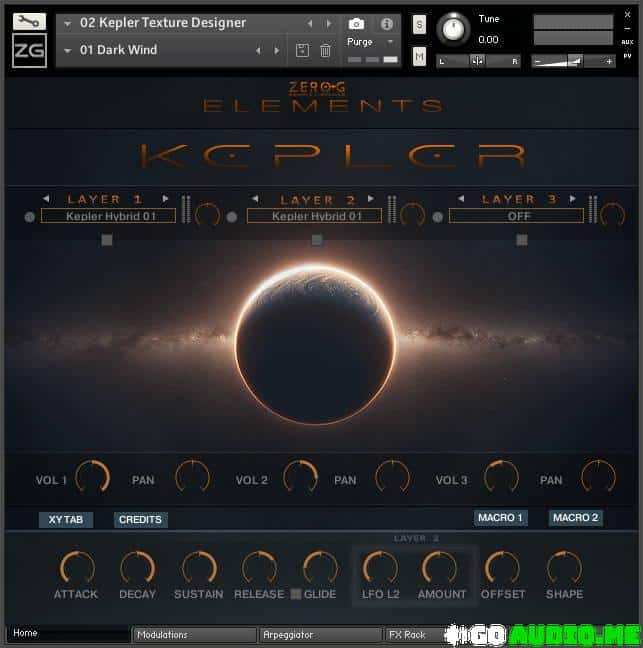The height and width of the screenshot is (648, 643).
Task: Toggle Layer 2 power dot on or off
Action: (x=232, y=217)
